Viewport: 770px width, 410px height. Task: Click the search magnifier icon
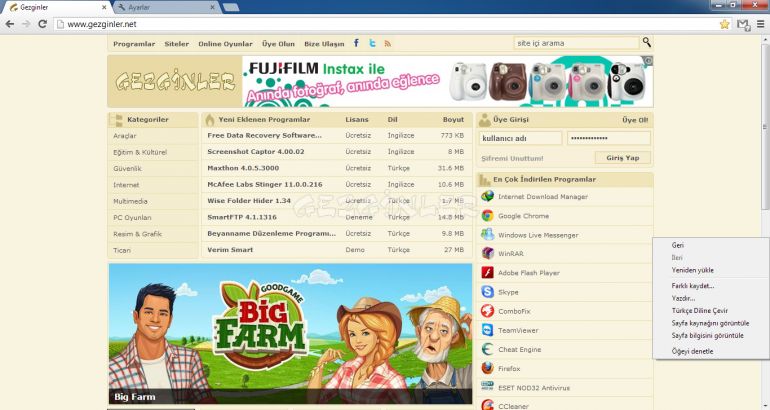(647, 43)
